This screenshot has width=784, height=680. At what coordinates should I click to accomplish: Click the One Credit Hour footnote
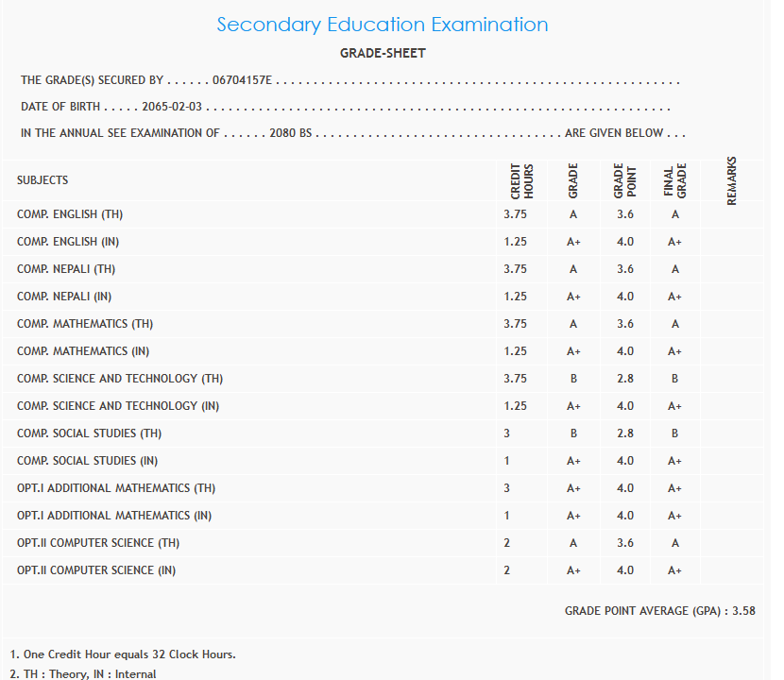click(x=123, y=654)
